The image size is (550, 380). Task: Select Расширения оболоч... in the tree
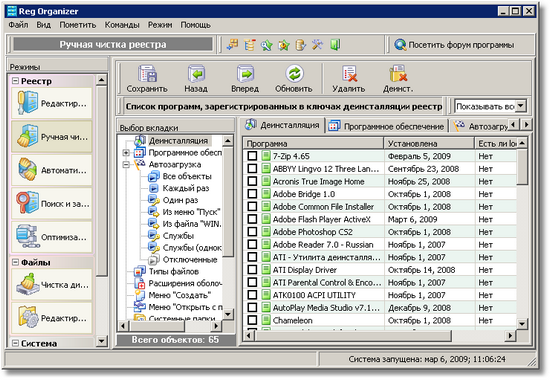pos(185,283)
